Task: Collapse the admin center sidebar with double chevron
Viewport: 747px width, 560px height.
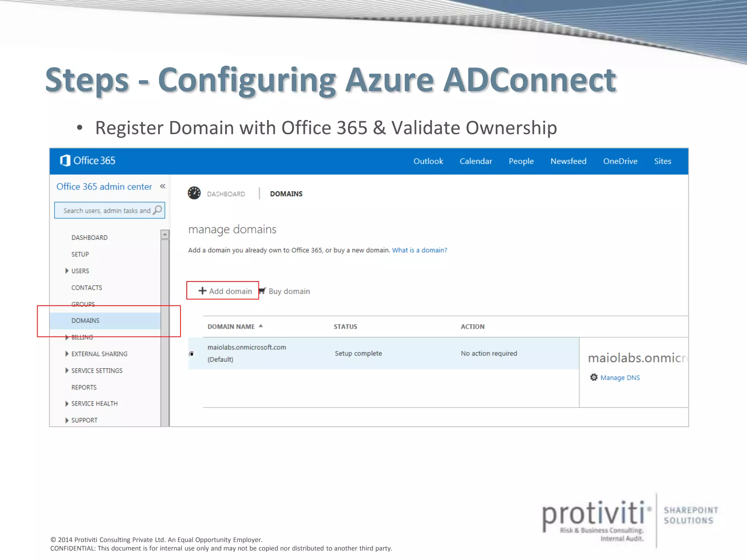Action: tap(163, 186)
